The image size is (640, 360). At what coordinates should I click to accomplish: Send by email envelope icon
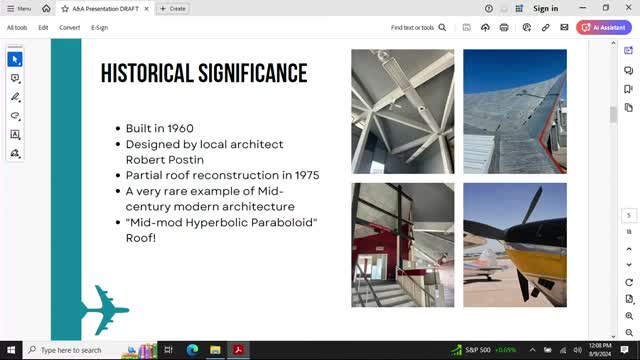pyautogui.click(x=564, y=27)
